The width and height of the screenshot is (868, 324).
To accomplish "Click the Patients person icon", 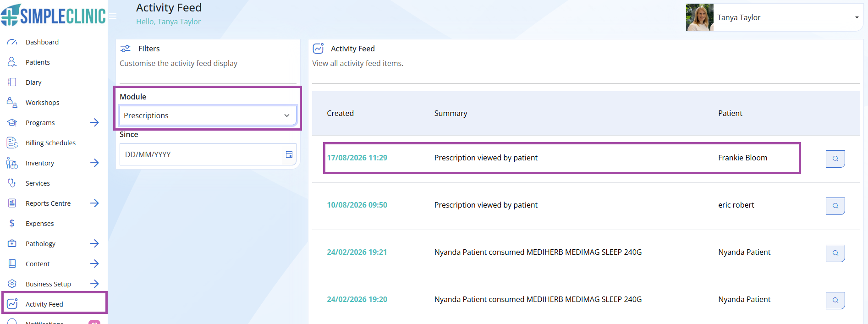I will [x=12, y=62].
